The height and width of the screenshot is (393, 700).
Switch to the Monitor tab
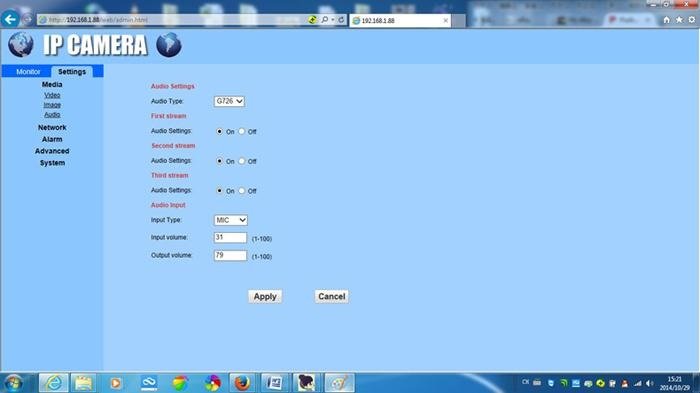28,71
